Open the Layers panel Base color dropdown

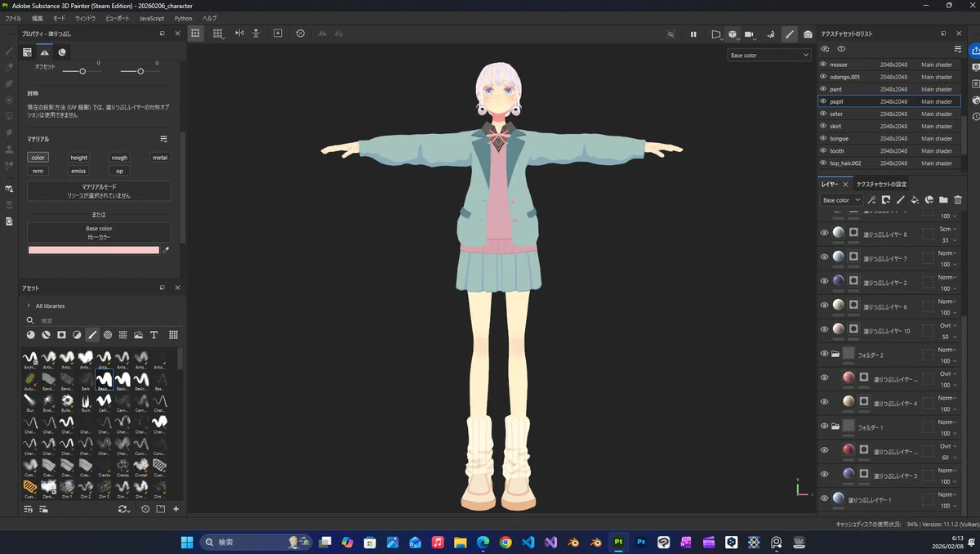point(840,200)
